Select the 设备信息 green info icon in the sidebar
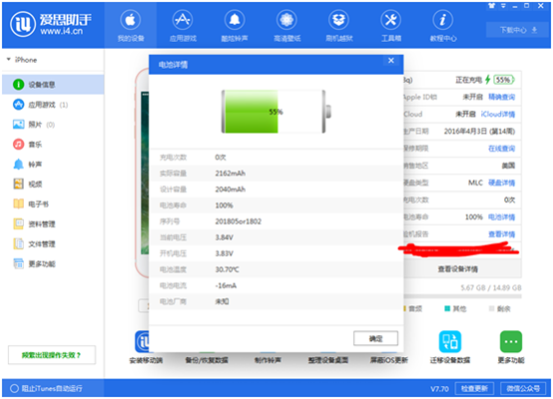Screen dimensions: 553x399 pos(18,85)
